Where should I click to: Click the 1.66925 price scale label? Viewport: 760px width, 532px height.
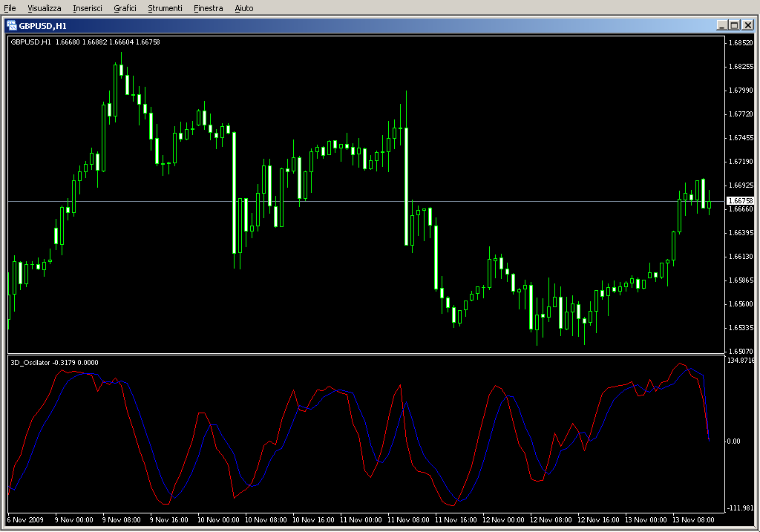click(x=741, y=185)
